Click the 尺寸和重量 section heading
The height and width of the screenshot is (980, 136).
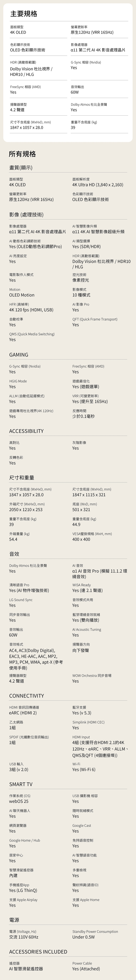tap(22, 478)
